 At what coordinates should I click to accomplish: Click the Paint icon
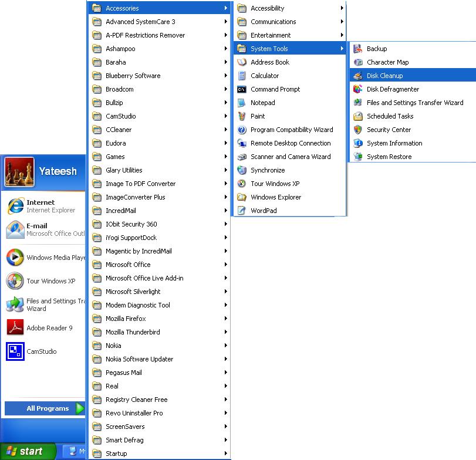tap(242, 116)
